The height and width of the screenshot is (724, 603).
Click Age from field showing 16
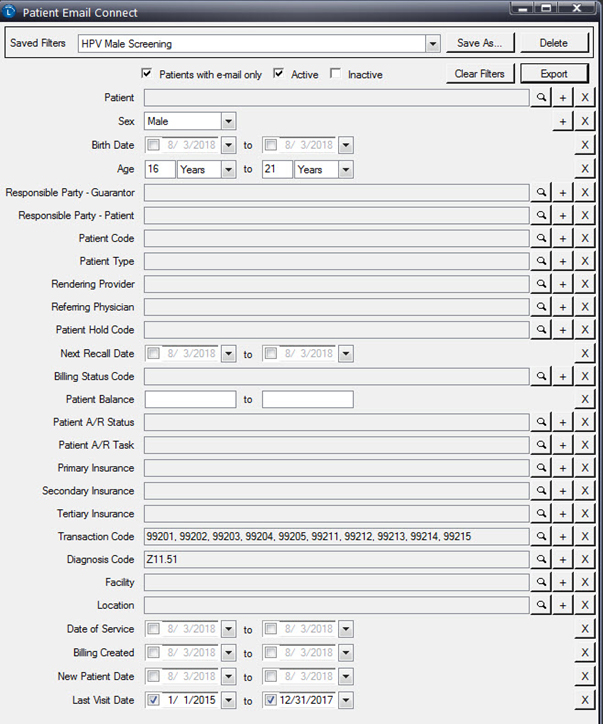click(160, 169)
